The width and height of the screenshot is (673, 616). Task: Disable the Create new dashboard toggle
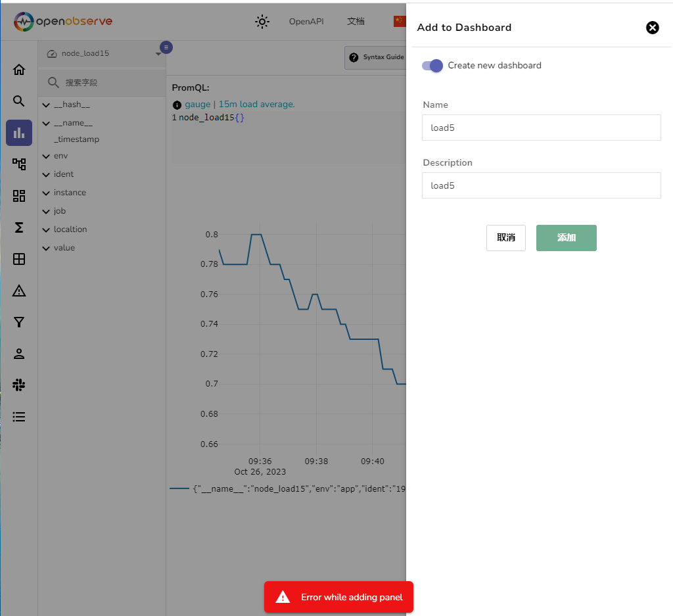tap(432, 66)
